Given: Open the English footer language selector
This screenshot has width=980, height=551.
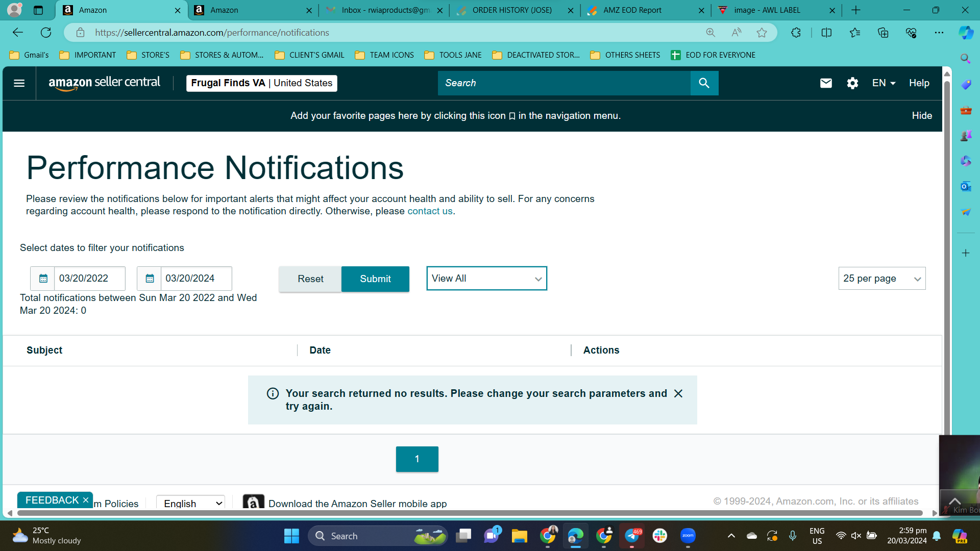Looking at the screenshot, I should pos(190,503).
